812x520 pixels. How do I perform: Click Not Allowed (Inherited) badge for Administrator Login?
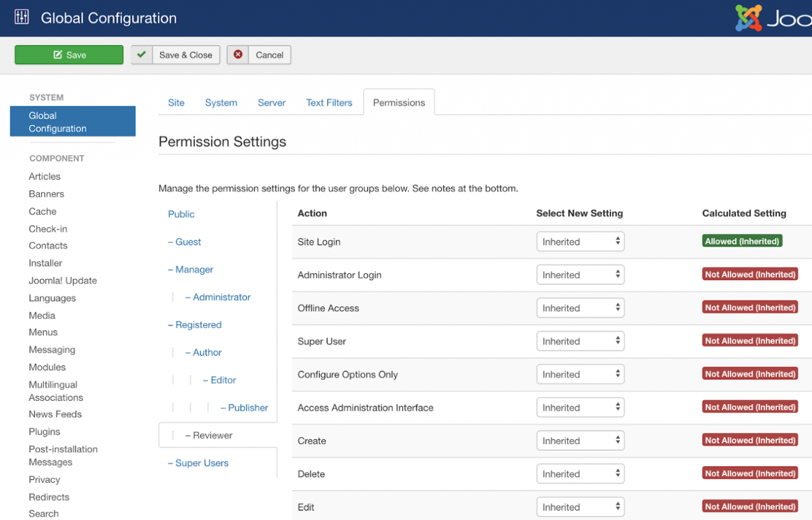pyautogui.click(x=750, y=275)
